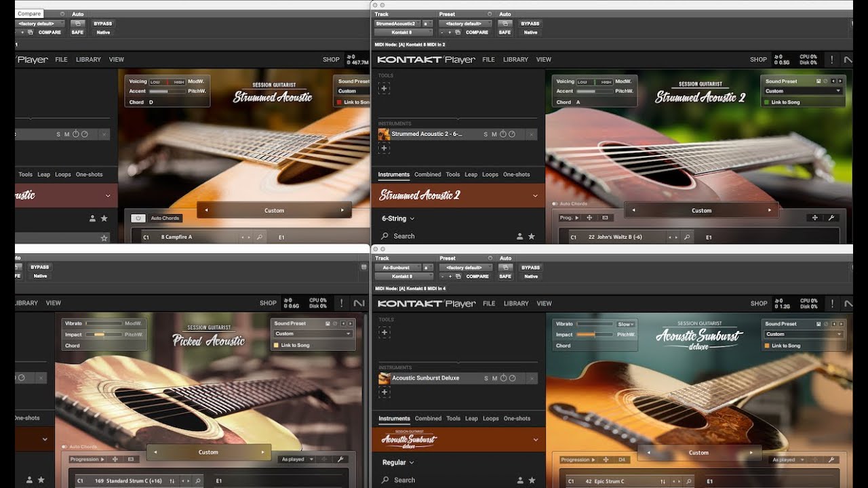Open the Slow vibrato dropdown

coord(626,324)
